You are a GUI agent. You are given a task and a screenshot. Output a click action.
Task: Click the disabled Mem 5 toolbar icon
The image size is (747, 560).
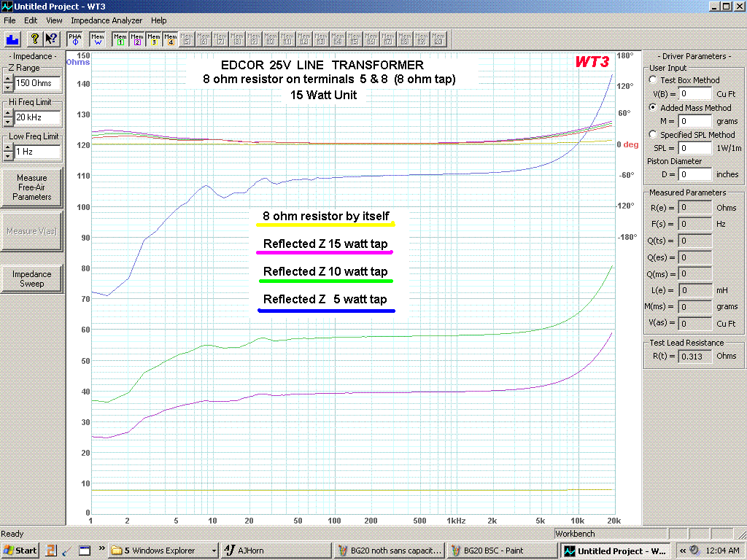[187, 39]
